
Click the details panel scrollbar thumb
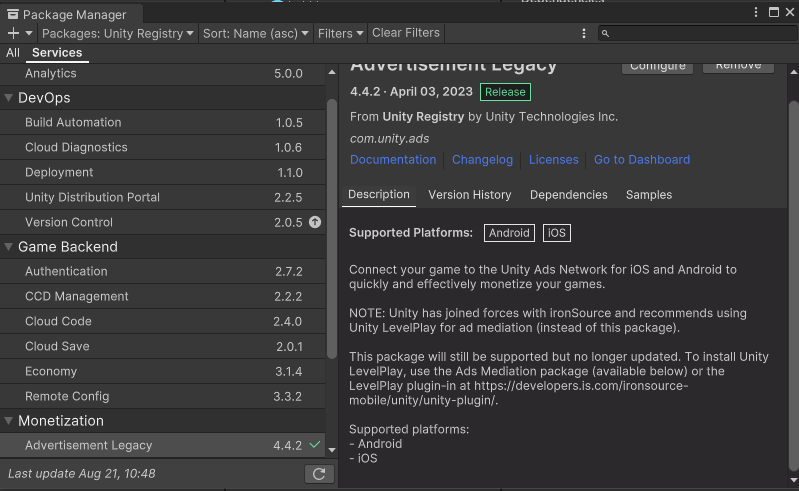[x=793, y=286]
